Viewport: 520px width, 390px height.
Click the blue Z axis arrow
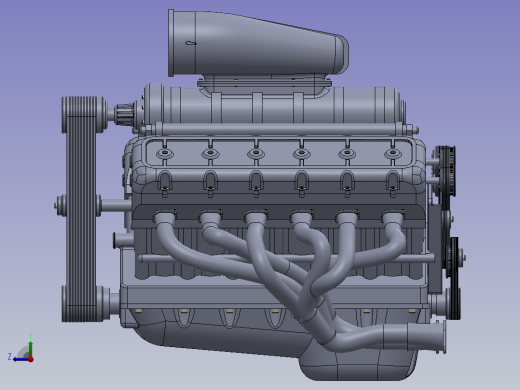pyautogui.click(x=19, y=359)
